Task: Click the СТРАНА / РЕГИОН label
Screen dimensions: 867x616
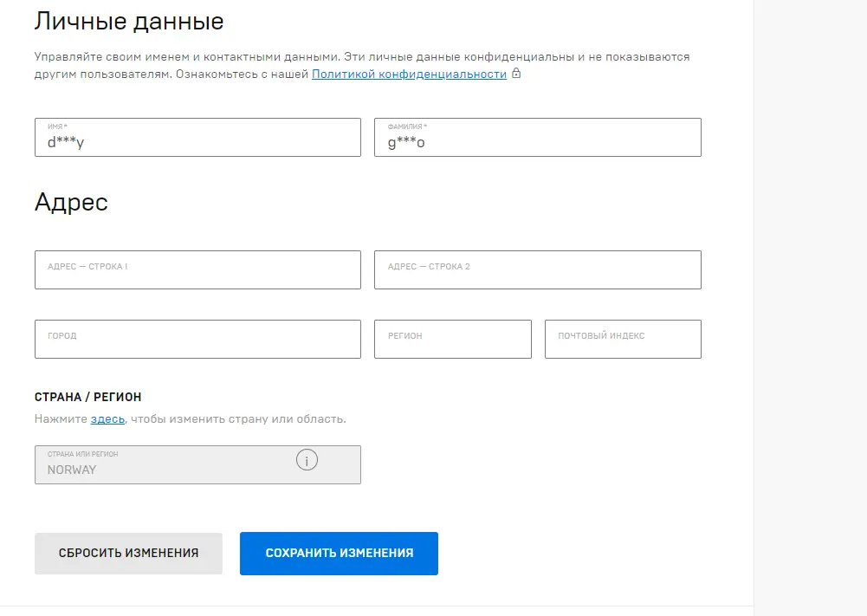Action: pos(88,397)
